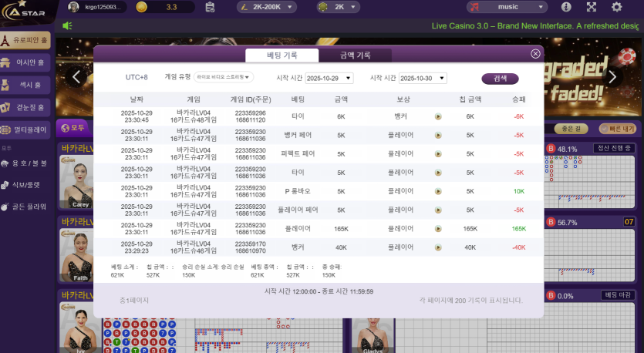Open the info icon in top bar
Screen dimensions: 644x353
point(567,7)
